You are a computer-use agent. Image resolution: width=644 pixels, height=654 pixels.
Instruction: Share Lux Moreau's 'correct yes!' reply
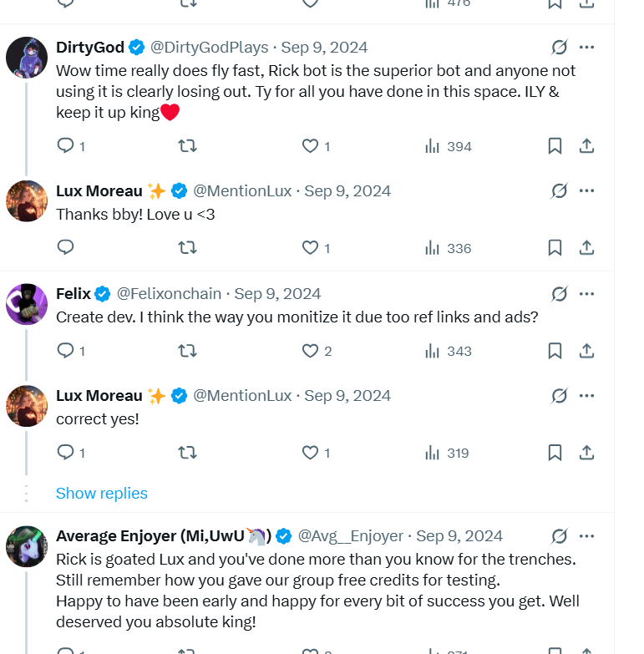click(586, 453)
